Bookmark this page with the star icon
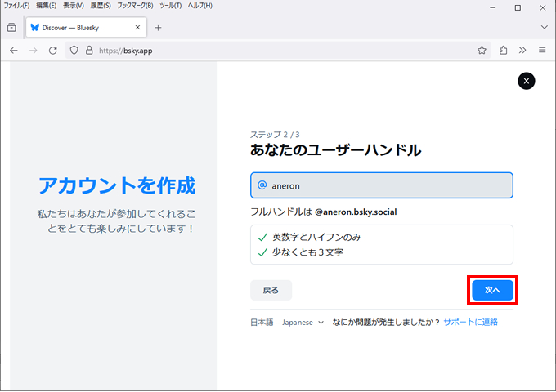This screenshot has width=556, height=392. (482, 51)
